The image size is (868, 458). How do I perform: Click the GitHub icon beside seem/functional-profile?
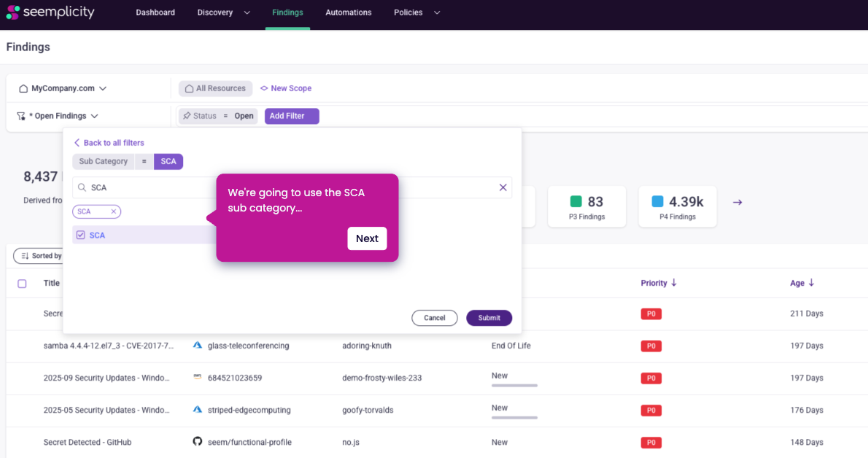(x=197, y=442)
